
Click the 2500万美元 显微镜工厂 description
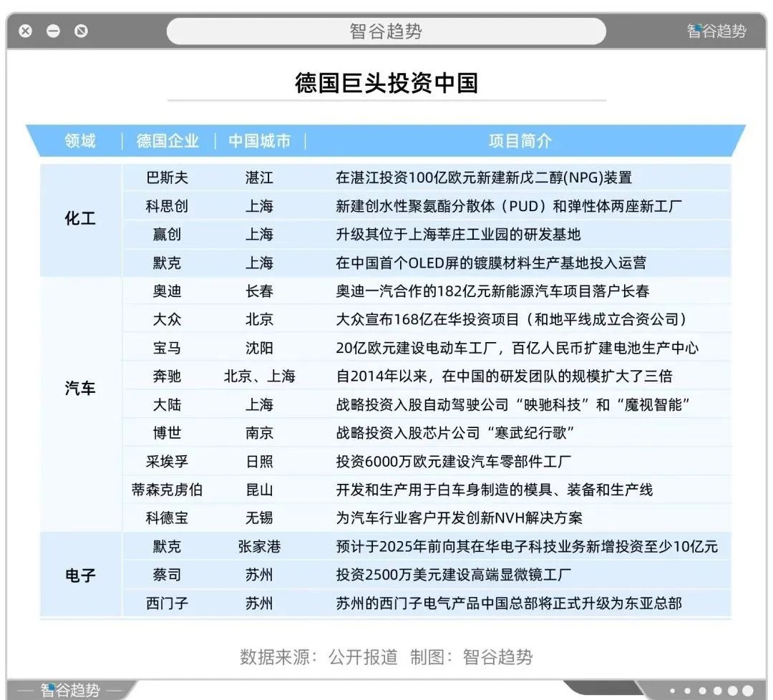pyautogui.click(x=454, y=575)
